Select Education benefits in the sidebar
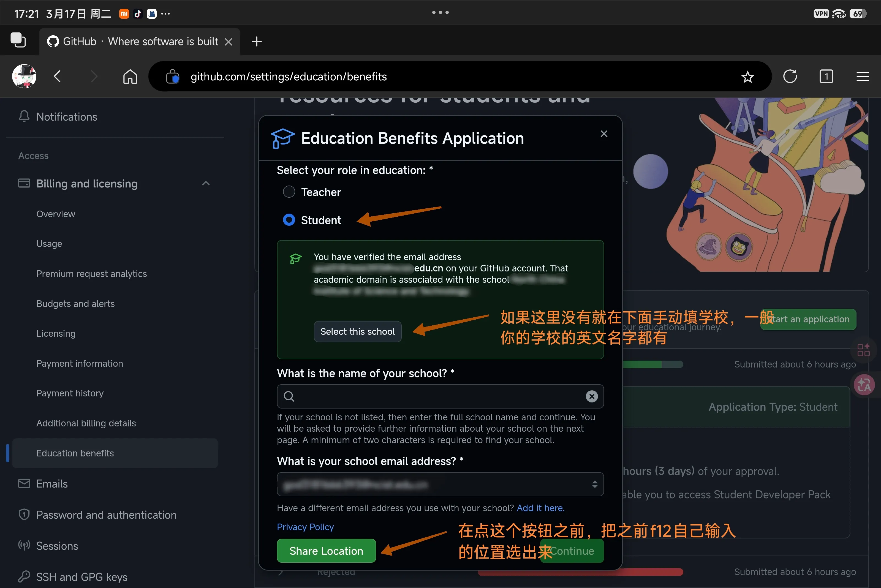This screenshot has width=881, height=588. [x=115, y=453]
